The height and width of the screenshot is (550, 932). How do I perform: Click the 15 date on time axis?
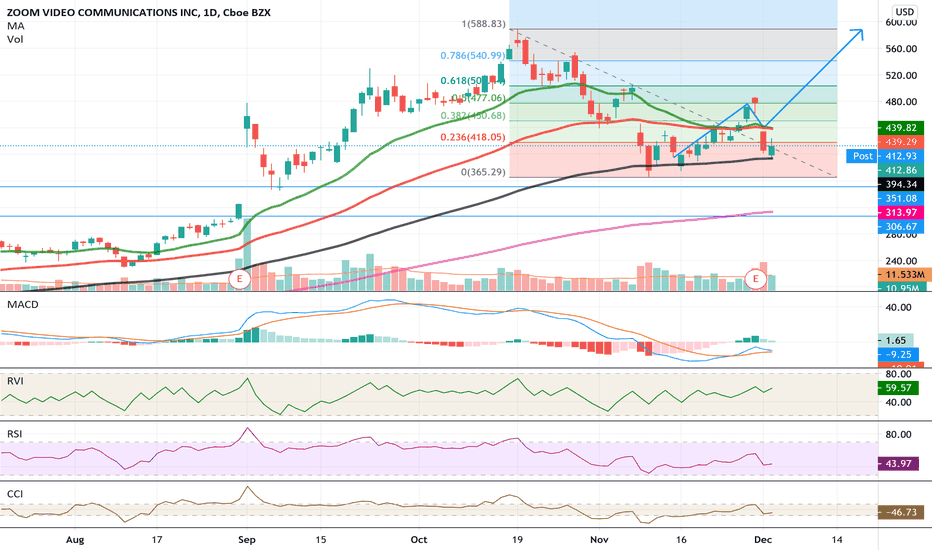click(320, 540)
